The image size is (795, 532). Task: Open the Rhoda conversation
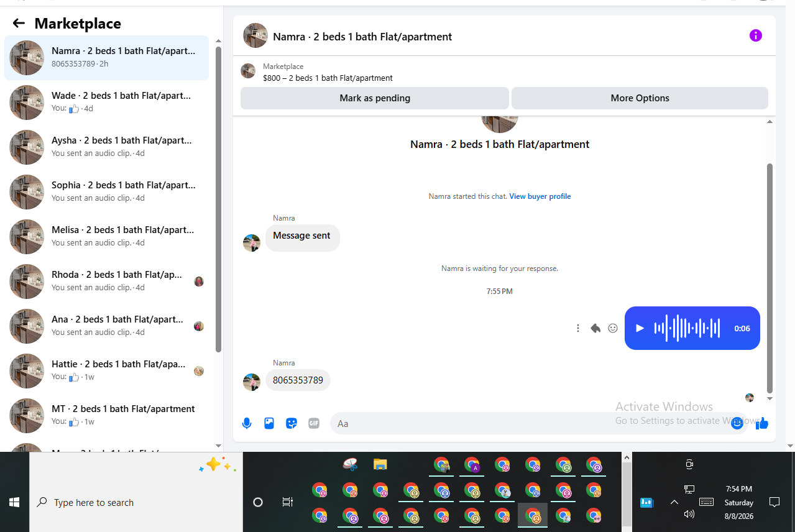(106, 282)
